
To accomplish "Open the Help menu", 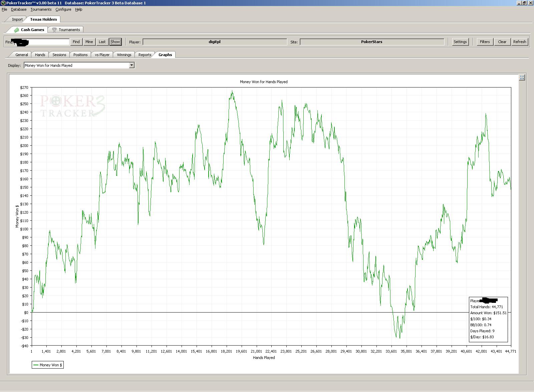I will tap(78, 9).
